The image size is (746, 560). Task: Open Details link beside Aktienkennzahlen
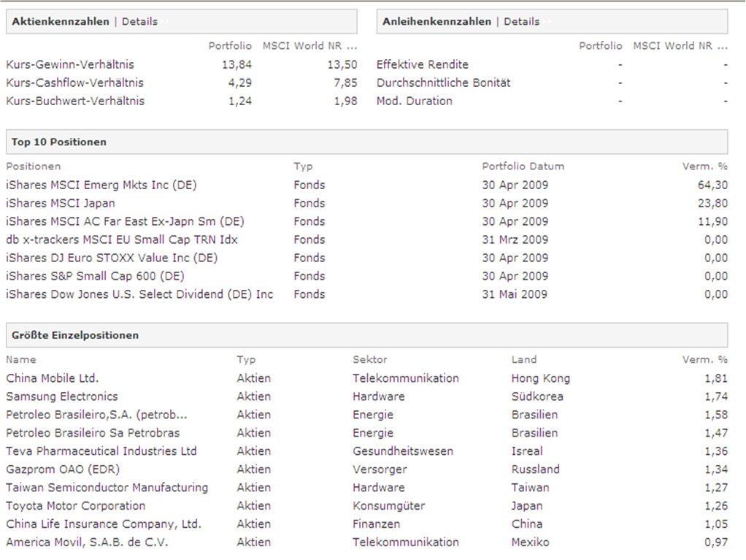pos(139,21)
